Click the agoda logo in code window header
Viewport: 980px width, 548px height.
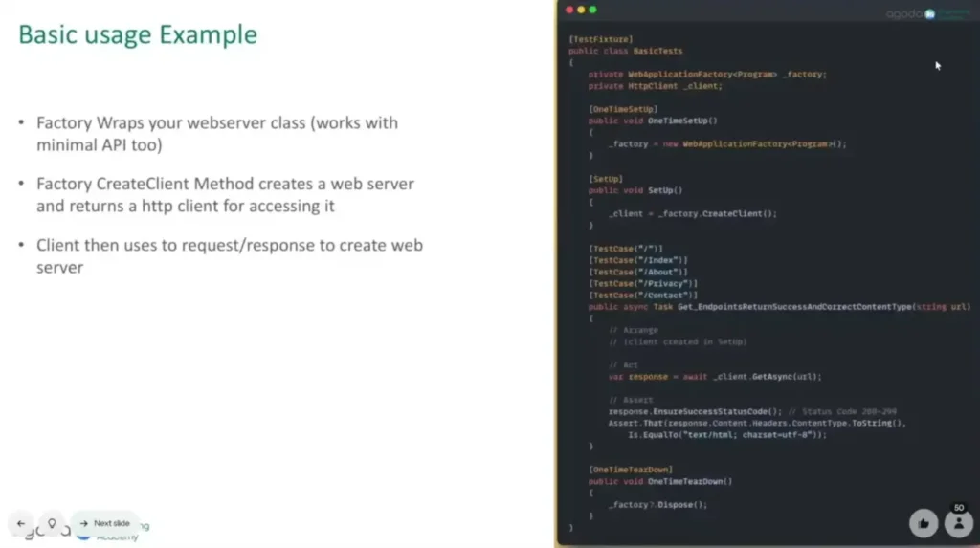[903, 13]
